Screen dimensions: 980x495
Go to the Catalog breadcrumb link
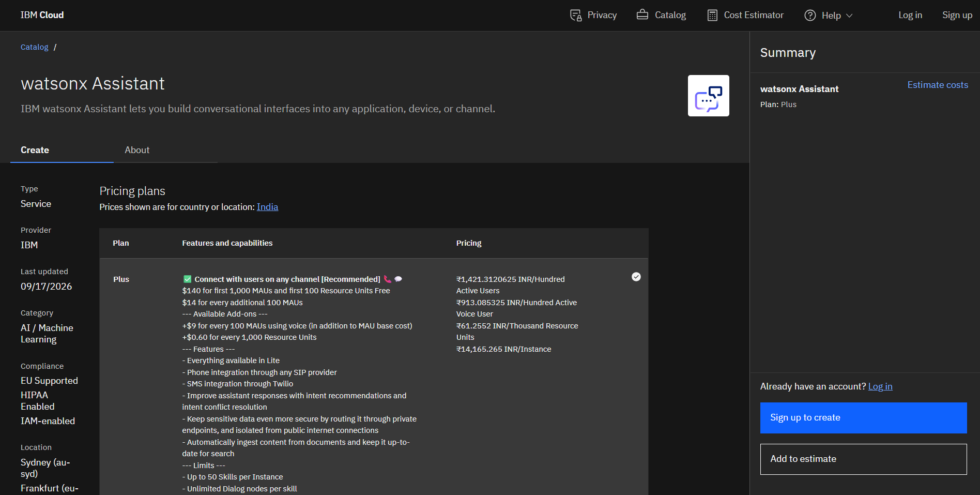coord(34,47)
